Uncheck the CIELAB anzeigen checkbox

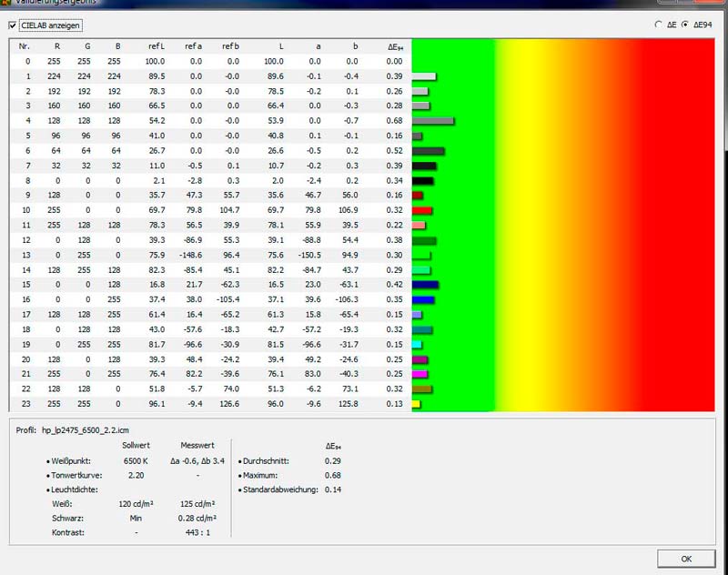point(13,25)
